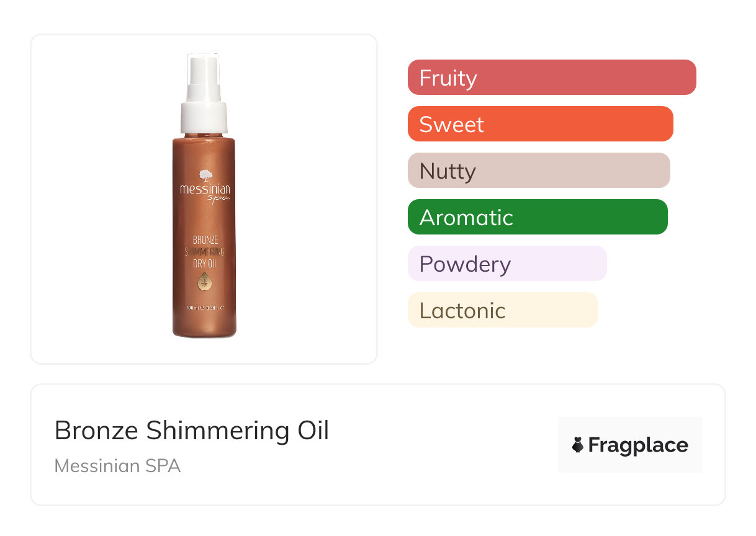Image resolution: width=756 pixels, height=536 pixels.
Task: Click the gold emblem on bottle label
Action: coord(204,284)
